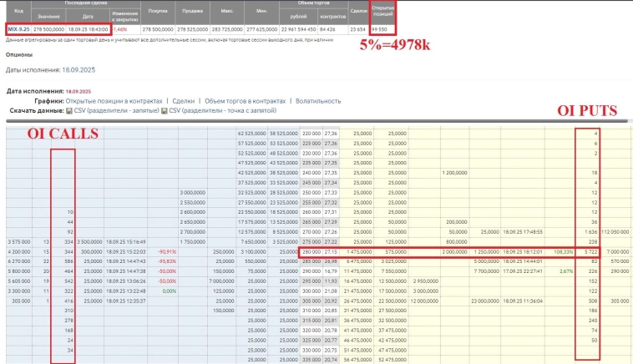This screenshot has width=633, height=364.
Task: Click the 277 625,0000 min price cell
Action: pos(261,29)
